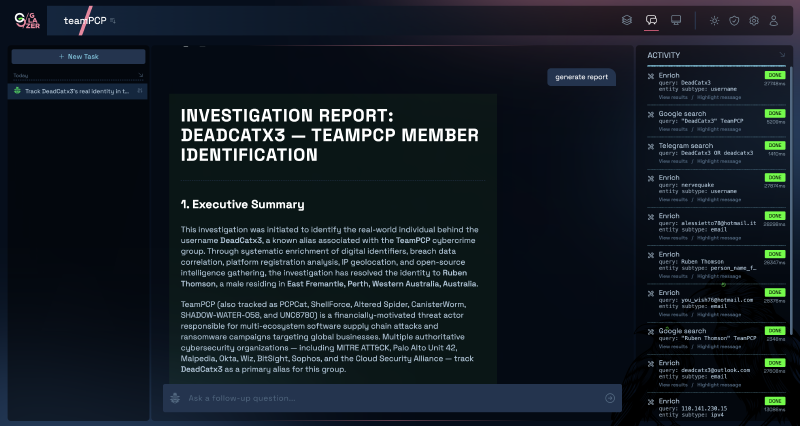
Task: Click tool icon of Enrich alessietto78 entry
Action: (651, 217)
